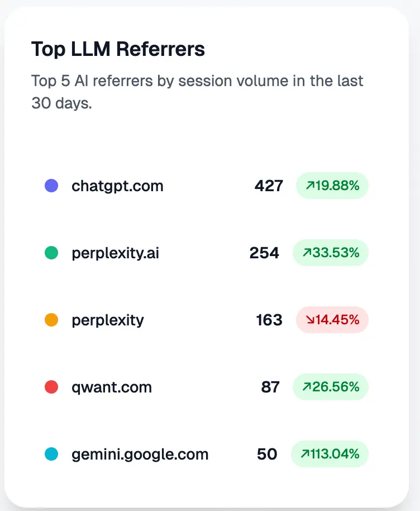
Task: Click the orange dot beside perplexity
Action: pyautogui.click(x=51, y=320)
